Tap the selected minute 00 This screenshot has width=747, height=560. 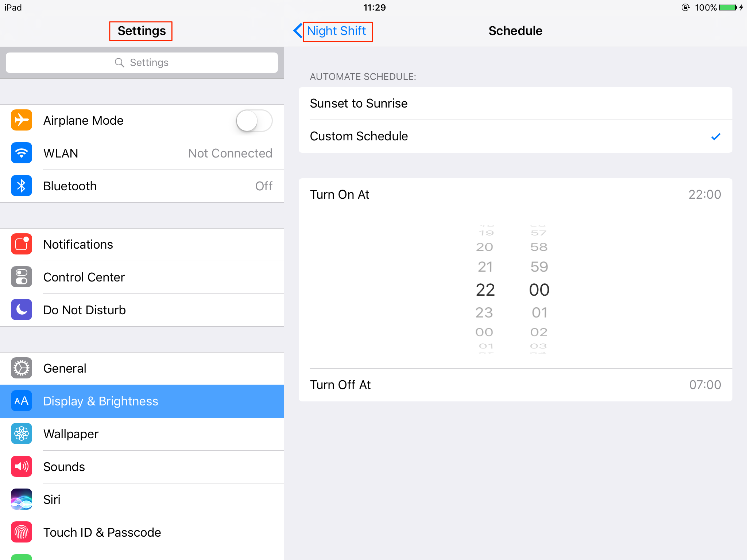coord(539,290)
